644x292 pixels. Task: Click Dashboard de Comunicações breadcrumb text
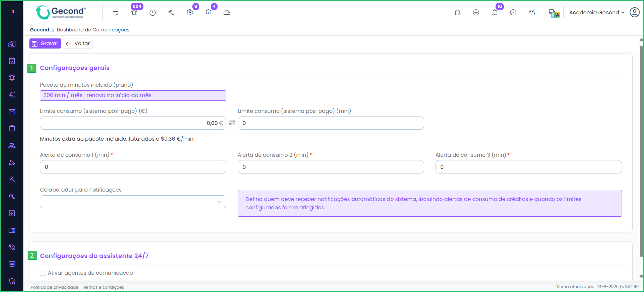click(93, 30)
